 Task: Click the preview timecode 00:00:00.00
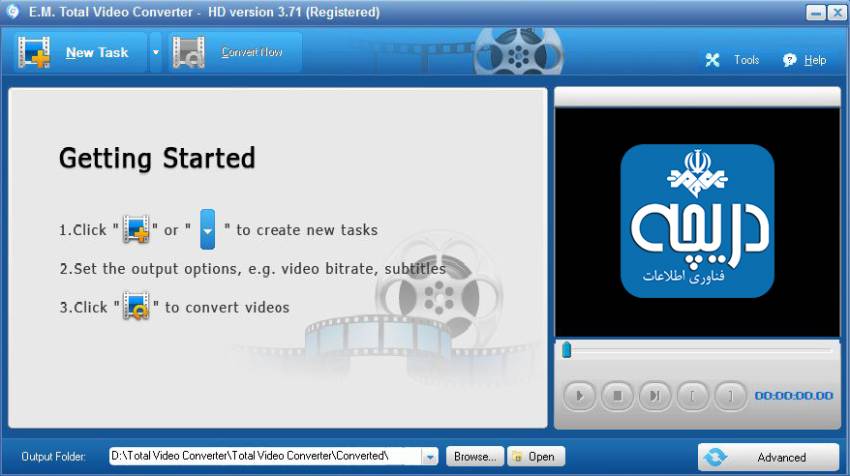(794, 396)
